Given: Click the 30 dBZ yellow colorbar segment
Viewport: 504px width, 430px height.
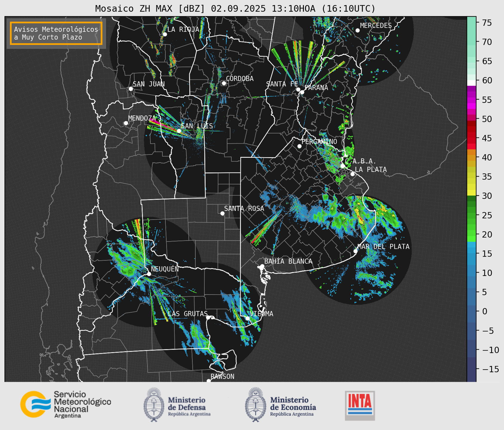Looking at the screenshot, I should coord(471,193).
